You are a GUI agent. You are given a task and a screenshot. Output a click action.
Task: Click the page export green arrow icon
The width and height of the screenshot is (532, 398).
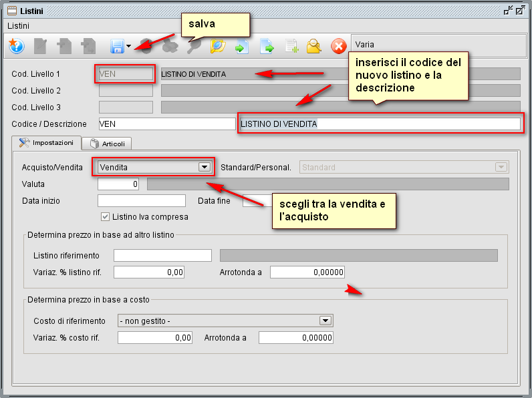(267, 47)
